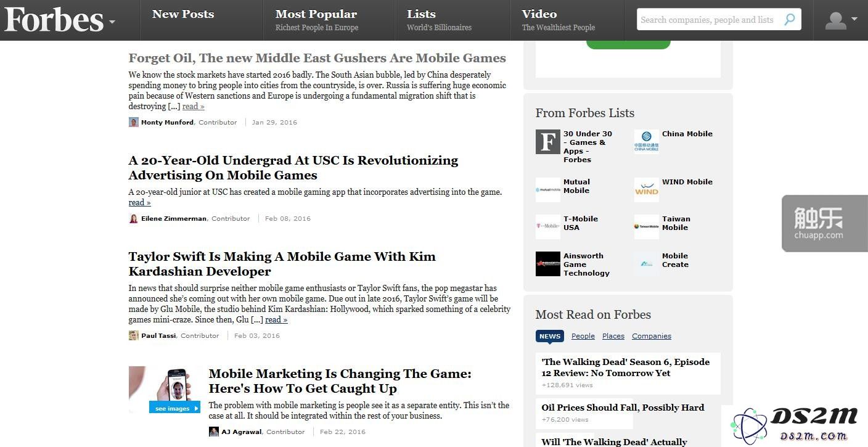The width and height of the screenshot is (868, 447).
Task: Open the China Mobile list link
Action: coord(687,134)
